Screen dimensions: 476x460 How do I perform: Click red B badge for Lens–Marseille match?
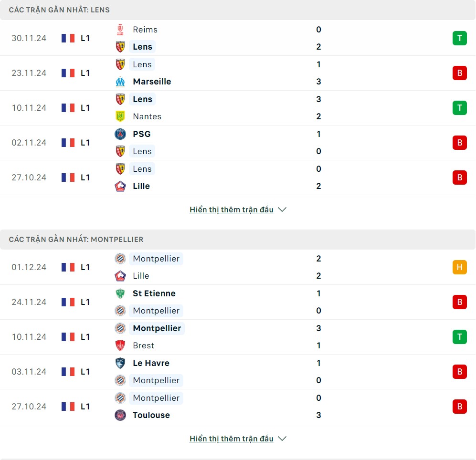[459, 73]
